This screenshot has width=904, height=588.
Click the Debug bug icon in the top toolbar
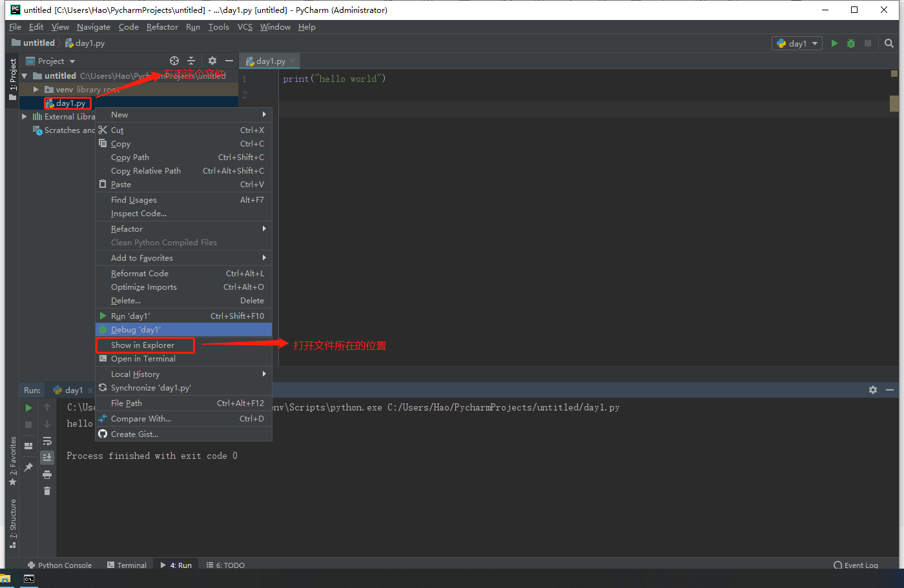pyautogui.click(x=851, y=43)
